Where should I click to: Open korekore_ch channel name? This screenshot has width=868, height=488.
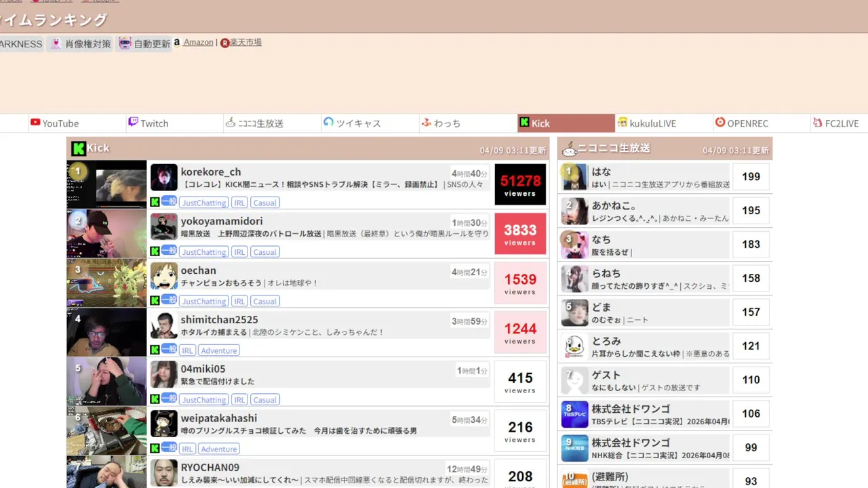point(211,172)
